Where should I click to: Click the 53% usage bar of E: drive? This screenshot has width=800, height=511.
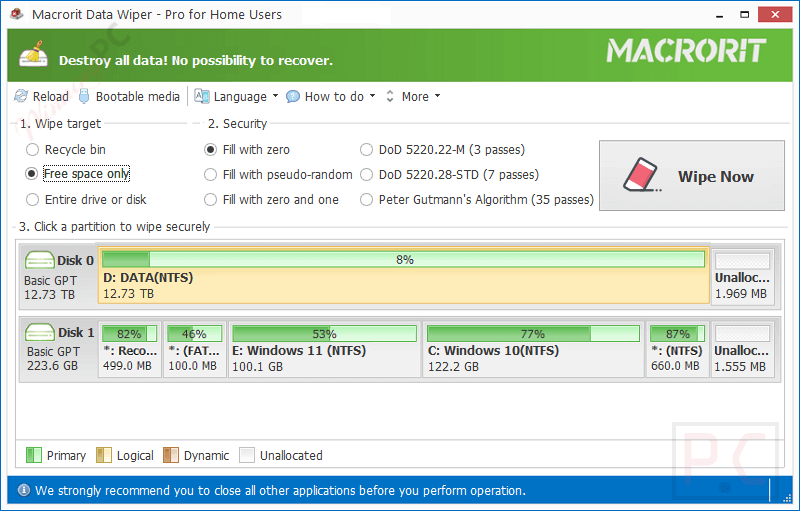[324, 334]
